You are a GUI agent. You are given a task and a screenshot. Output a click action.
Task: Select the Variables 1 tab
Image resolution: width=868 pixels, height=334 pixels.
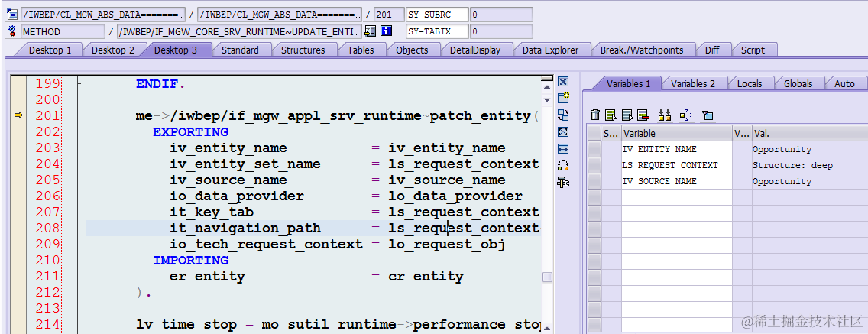pos(628,83)
